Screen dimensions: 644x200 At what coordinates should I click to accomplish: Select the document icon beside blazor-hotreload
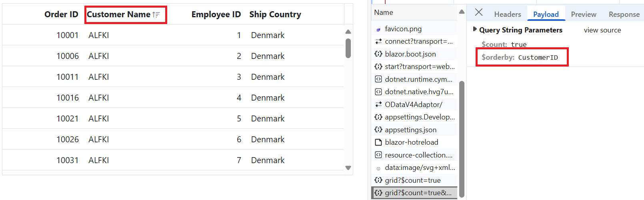click(378, 142)
